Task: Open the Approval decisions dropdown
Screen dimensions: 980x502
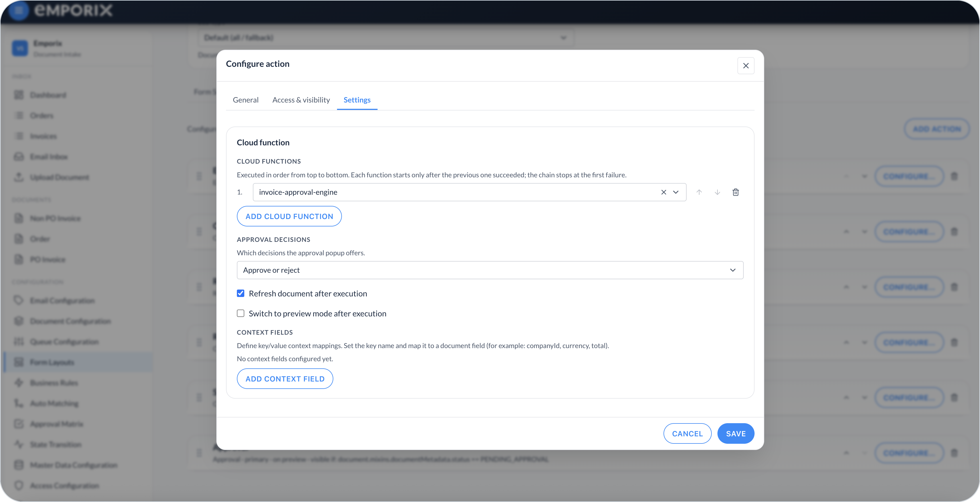Action: coord(490,270)
